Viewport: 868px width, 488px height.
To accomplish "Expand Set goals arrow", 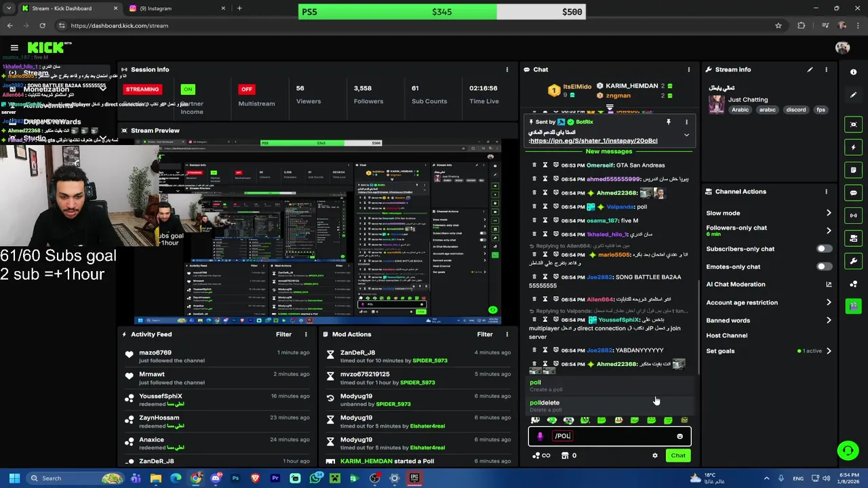I will (828, 351).
